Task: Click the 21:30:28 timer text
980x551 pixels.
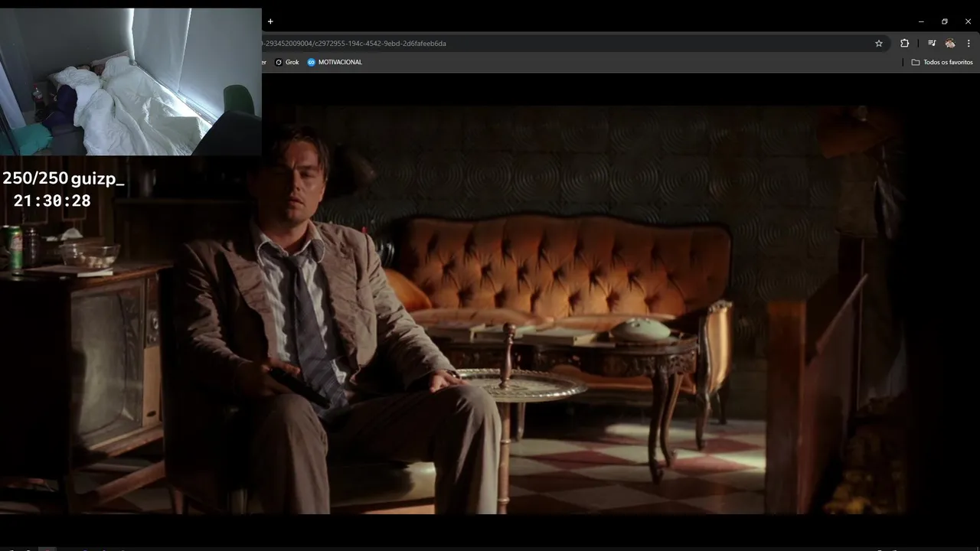Action: click(52, 201)
